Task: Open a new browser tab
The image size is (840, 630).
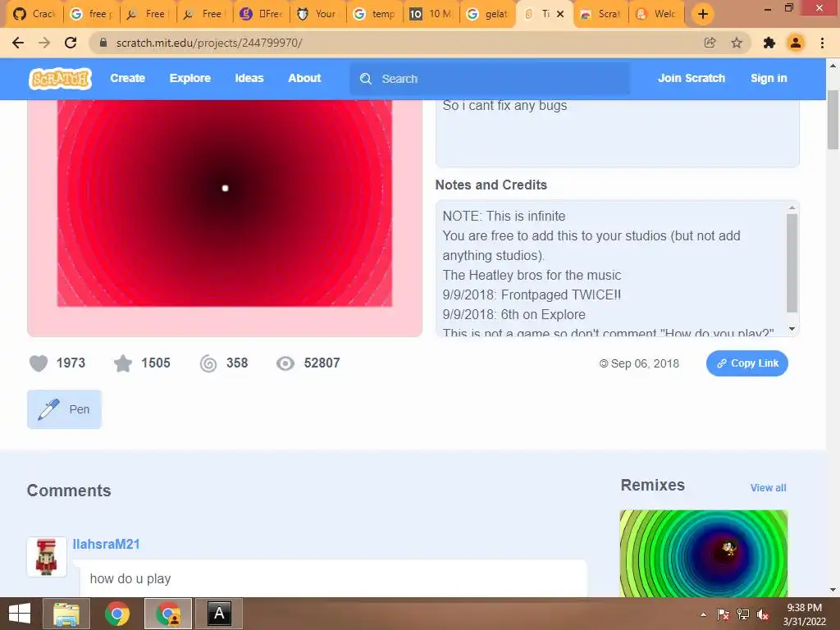Action: coord(703,14)
